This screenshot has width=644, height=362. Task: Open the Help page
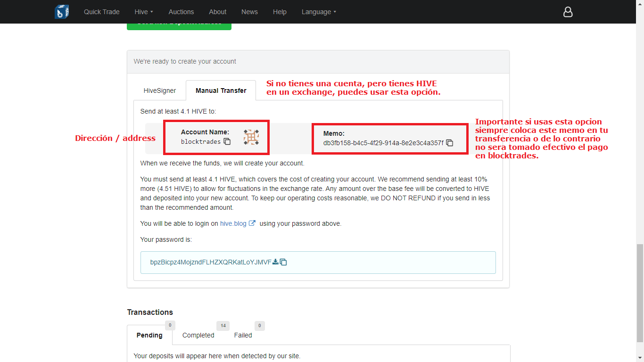(280, 12)
